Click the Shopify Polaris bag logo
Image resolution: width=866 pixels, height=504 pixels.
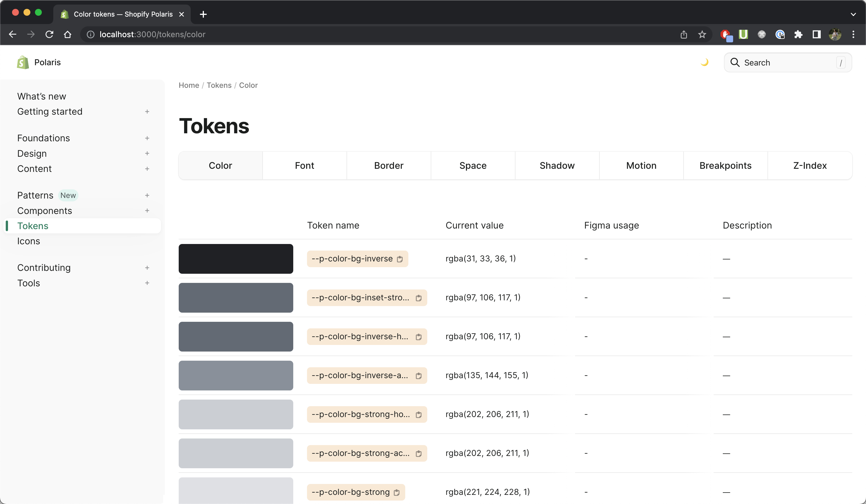(x=22, y=62)
